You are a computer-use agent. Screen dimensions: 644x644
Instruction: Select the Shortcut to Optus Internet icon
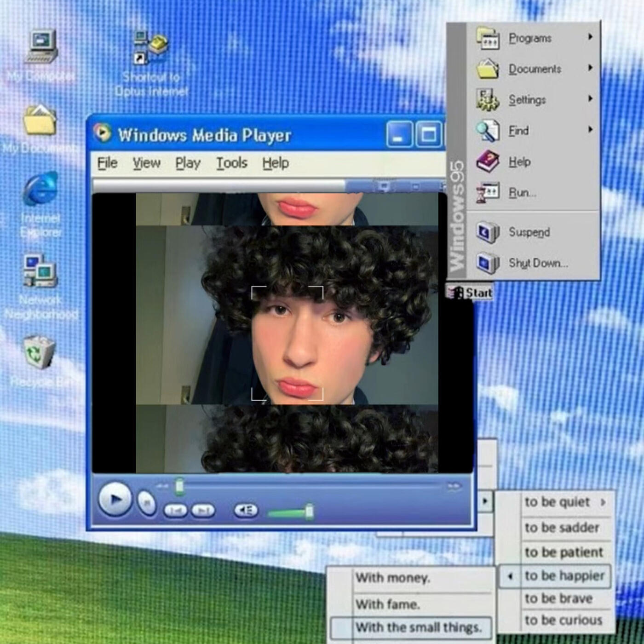click(151, 48)
